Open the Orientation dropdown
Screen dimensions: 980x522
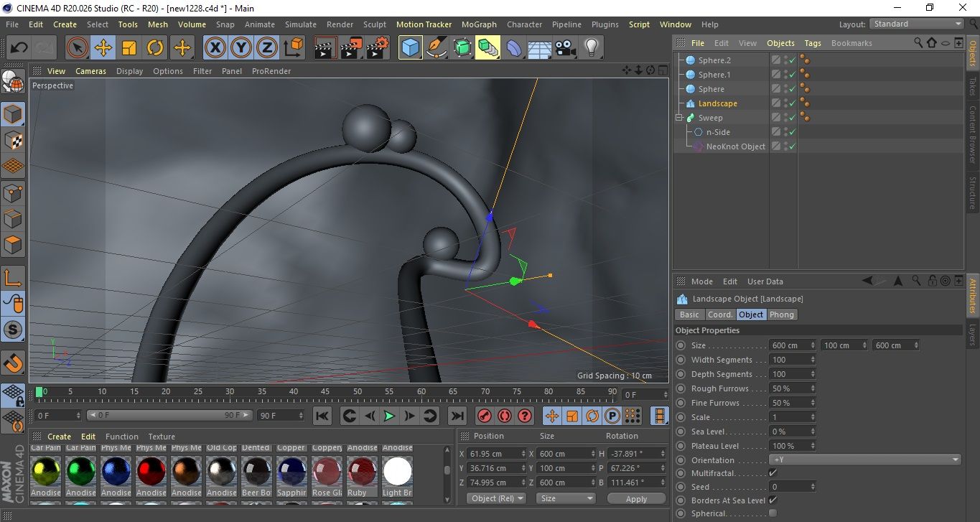[864, 460]
